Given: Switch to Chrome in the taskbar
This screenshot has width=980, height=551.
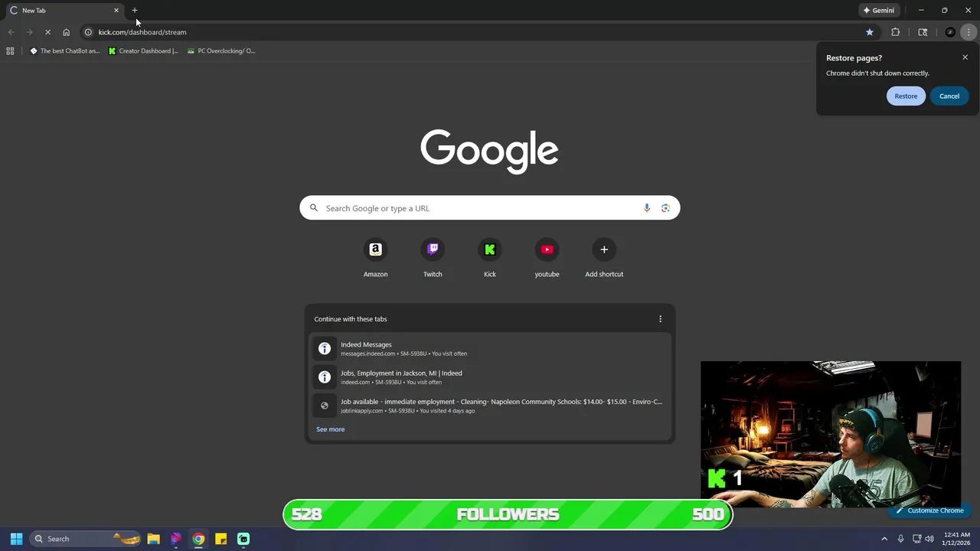Looking at the screenshot, I should [198, 539].
